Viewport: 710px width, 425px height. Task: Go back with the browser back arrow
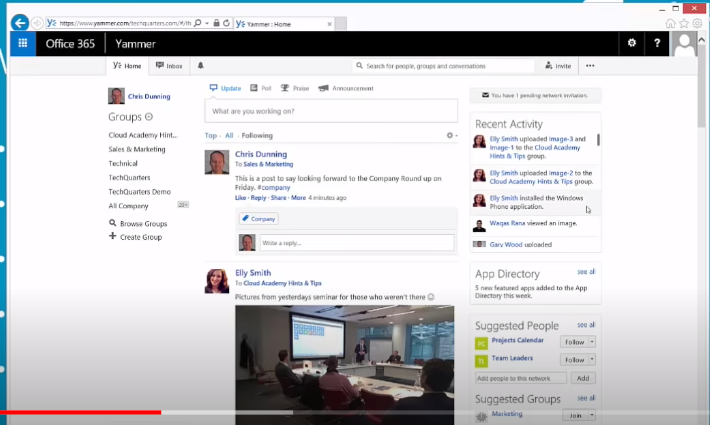click(20, 23)
